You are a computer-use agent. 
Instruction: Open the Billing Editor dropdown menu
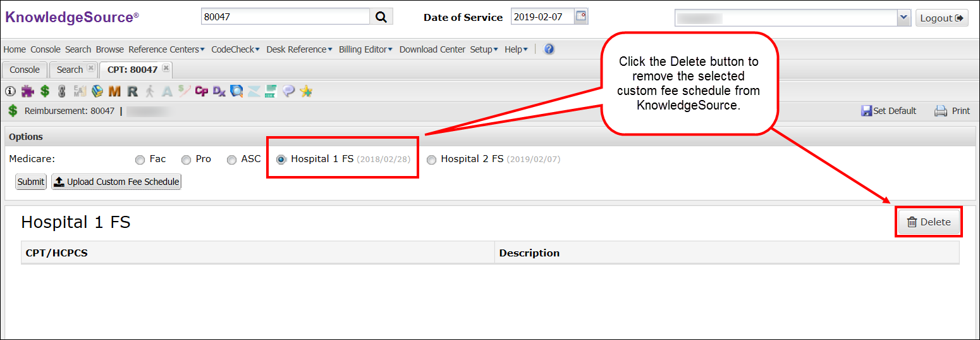click(365, 49)
